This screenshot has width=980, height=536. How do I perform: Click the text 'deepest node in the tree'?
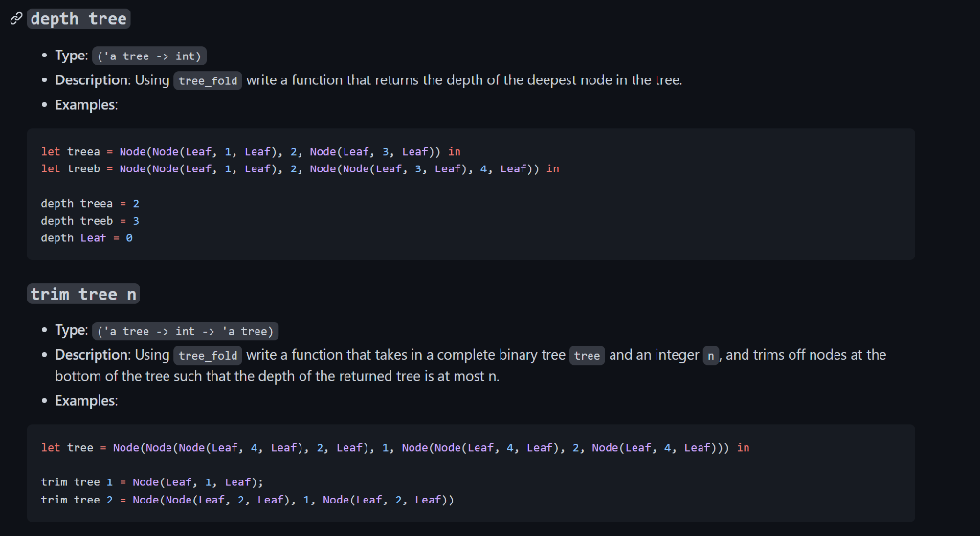[x=604, y=80]
